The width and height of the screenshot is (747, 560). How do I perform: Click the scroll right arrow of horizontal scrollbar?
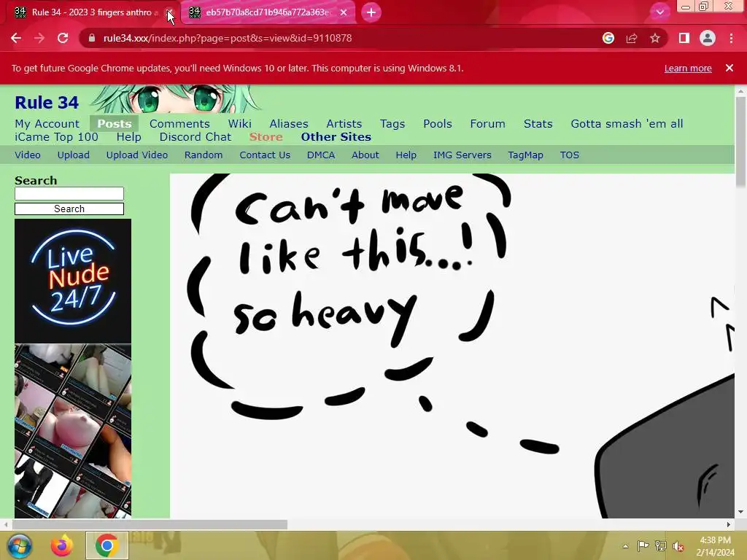click(729, 524)
